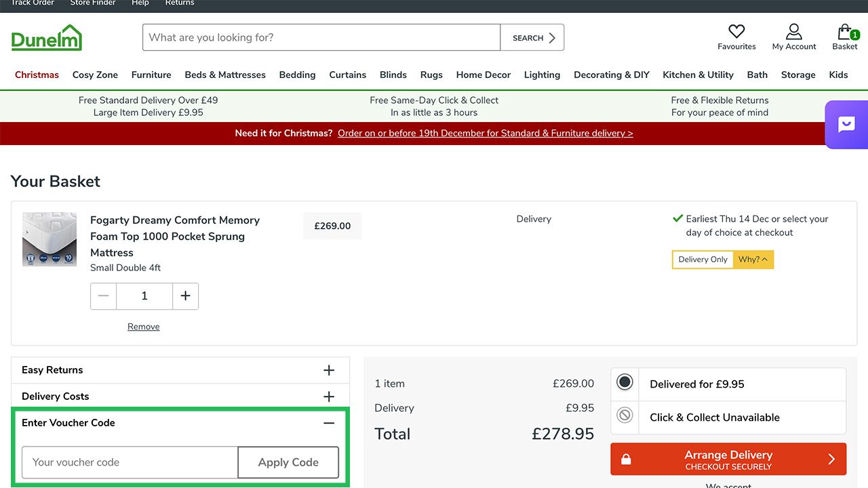Open the Christmas category
The image size is (868, 488).
tap(37, 75)
